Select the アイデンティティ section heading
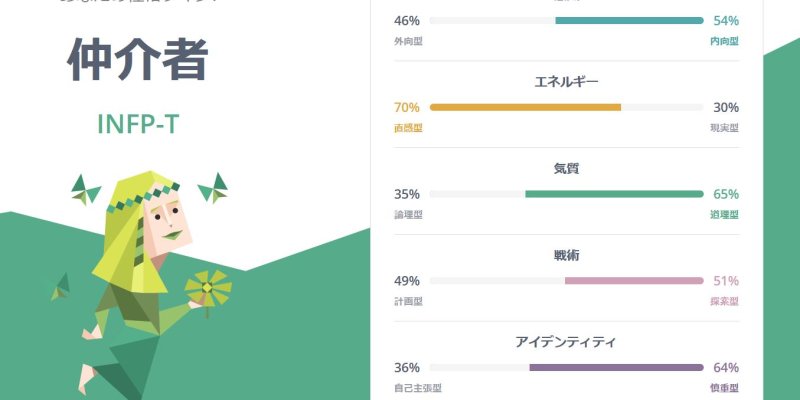 click(x=566, y=342)
